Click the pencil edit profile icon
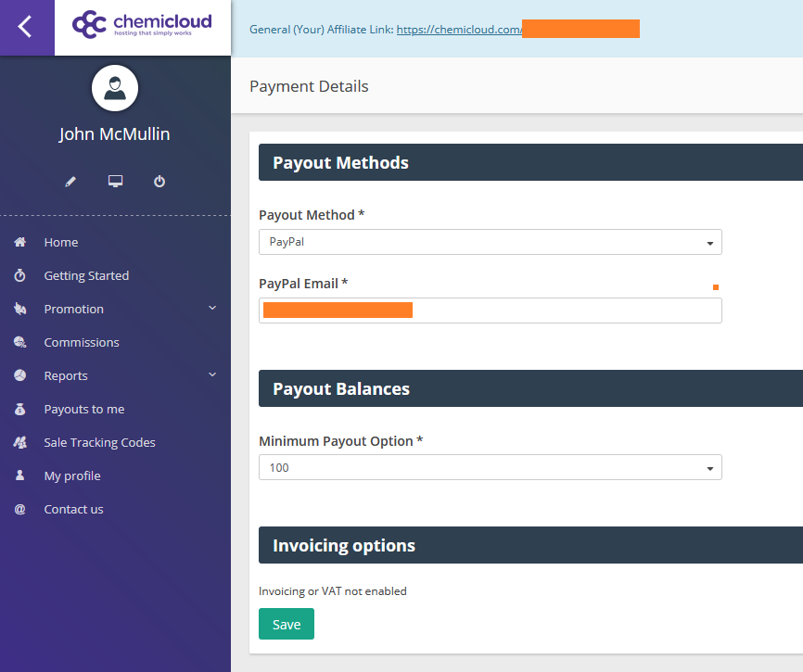803x672 pixels. click(x=70, y=182)
